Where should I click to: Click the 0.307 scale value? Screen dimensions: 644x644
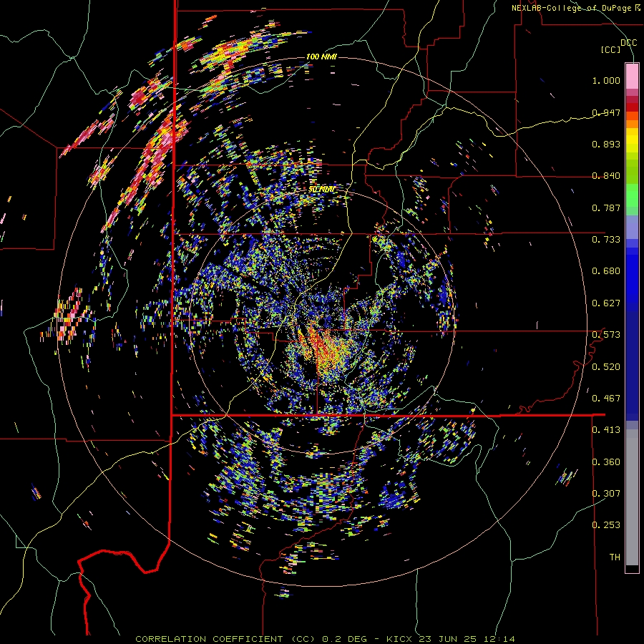tap(606, 493)
